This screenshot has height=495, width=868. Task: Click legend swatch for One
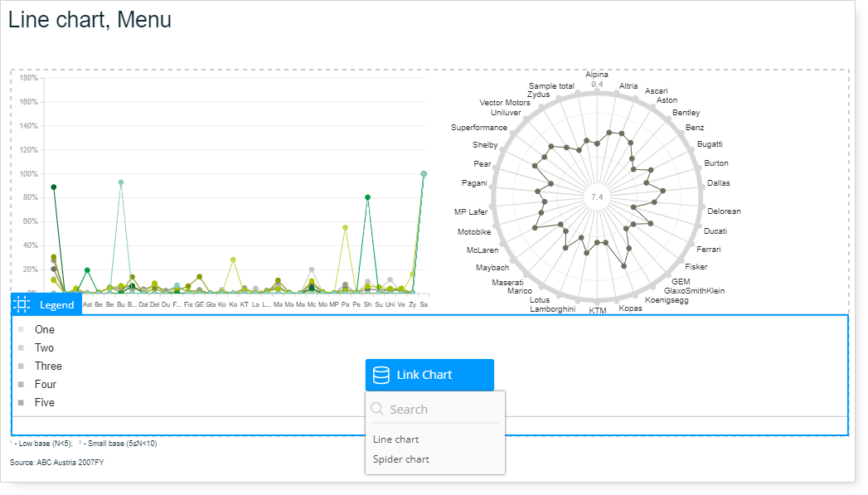[21, 329]
